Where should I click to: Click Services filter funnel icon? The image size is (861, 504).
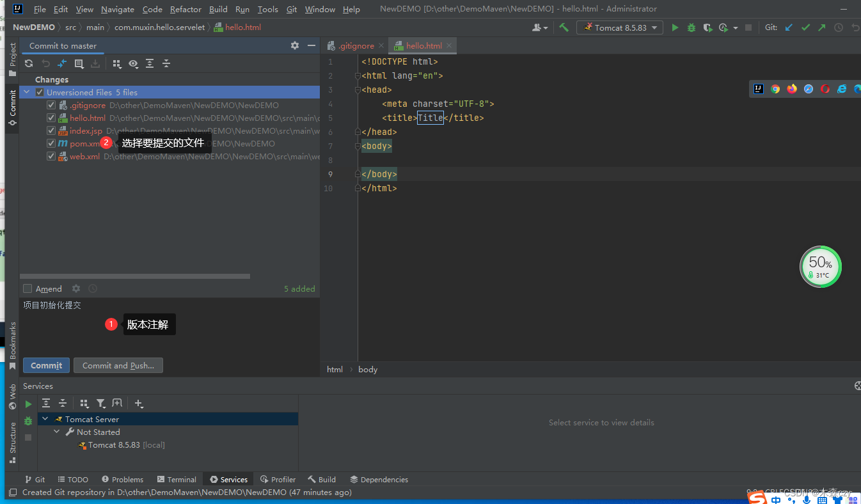101,404
